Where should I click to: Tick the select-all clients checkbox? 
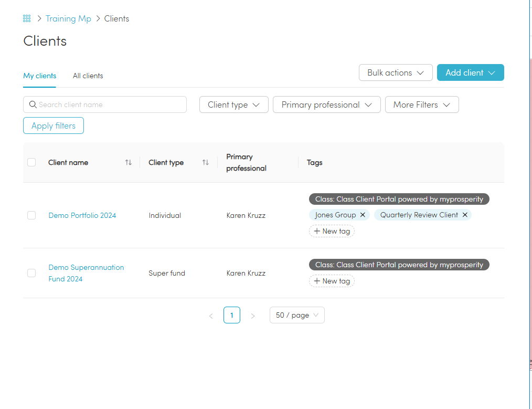[x=31, y=162]
